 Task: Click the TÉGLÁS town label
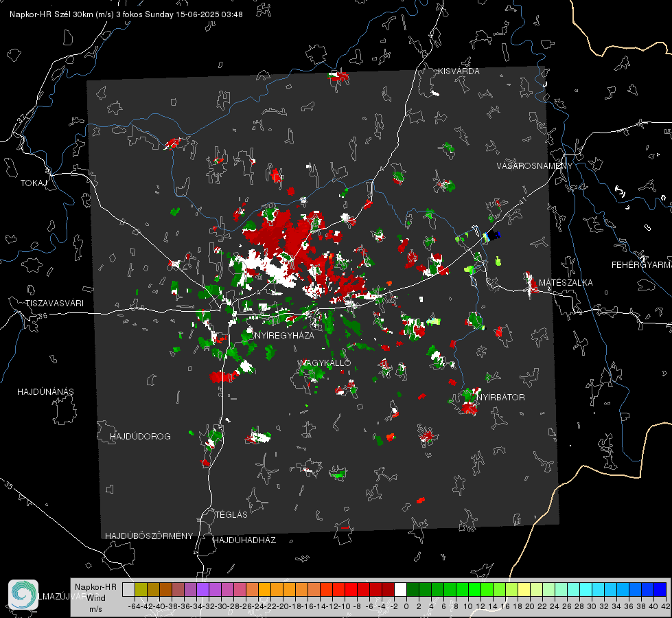pyautogui.click(x=231, y=515)
